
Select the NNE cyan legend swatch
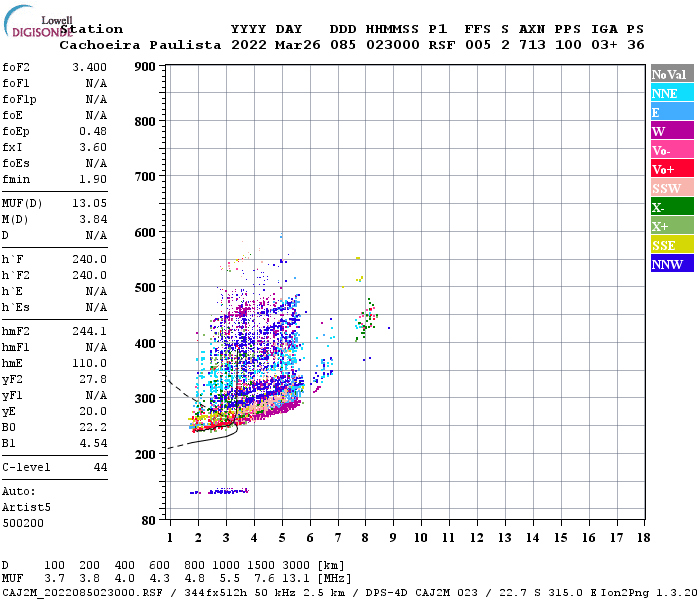click(x=672, y=93)
